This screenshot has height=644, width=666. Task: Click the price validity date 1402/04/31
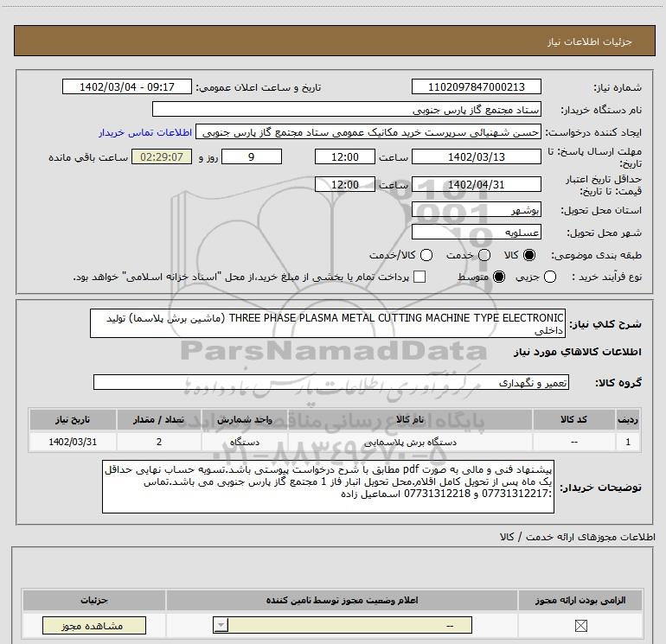pos(476,184)
